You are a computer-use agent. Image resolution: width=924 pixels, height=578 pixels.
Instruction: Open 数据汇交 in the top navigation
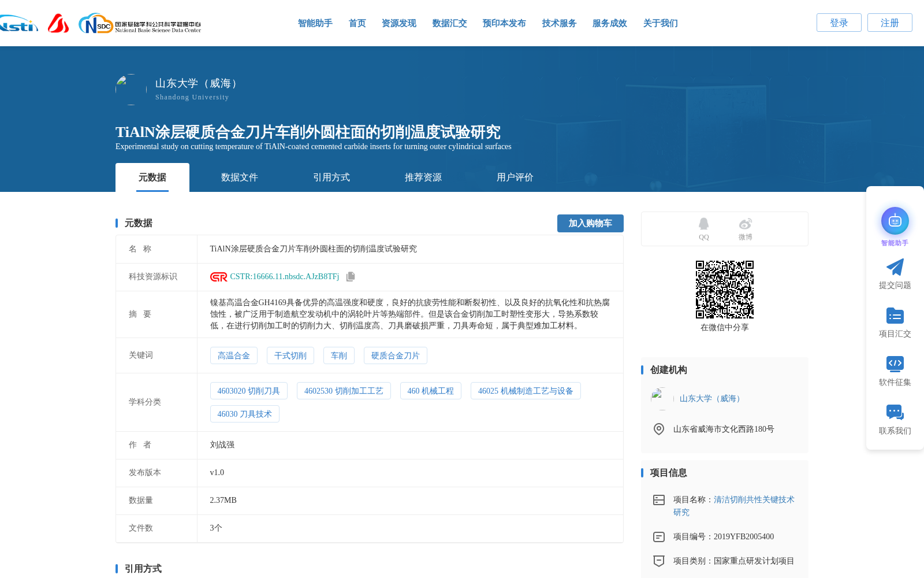pos(449,23)
